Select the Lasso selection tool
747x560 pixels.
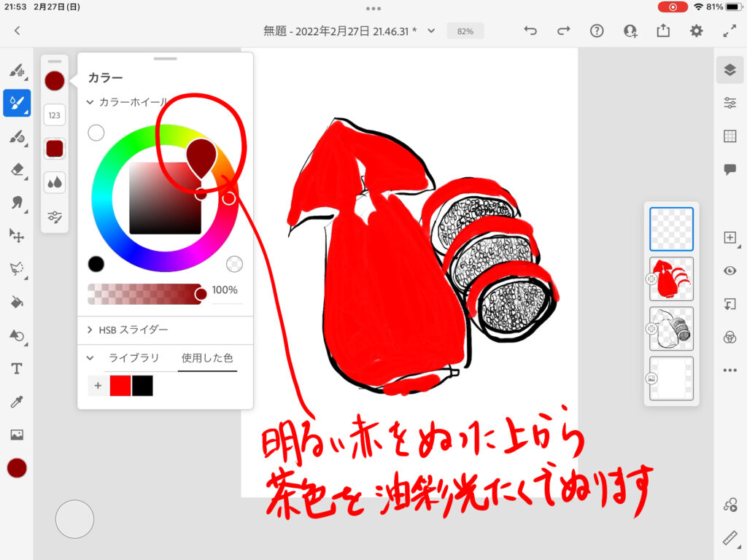tap(17, 268)
